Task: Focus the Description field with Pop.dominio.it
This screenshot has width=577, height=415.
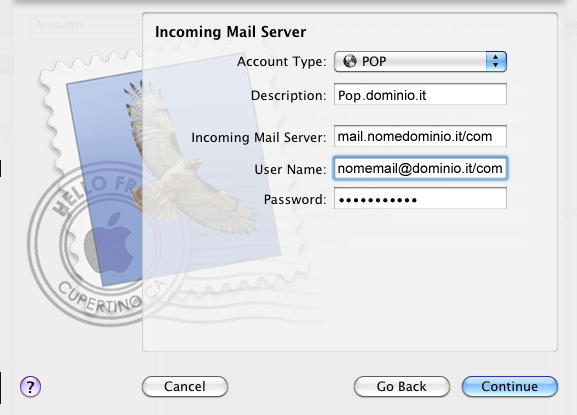Action: tap(420, 95)
